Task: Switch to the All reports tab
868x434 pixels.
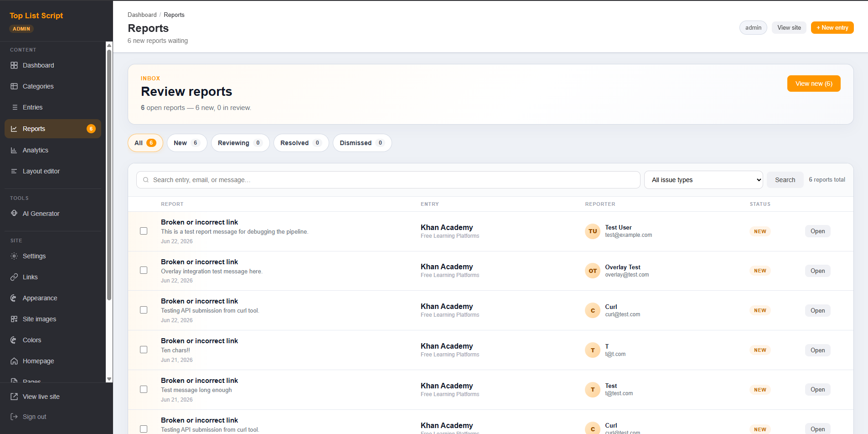Action: (x=145, y=143)
